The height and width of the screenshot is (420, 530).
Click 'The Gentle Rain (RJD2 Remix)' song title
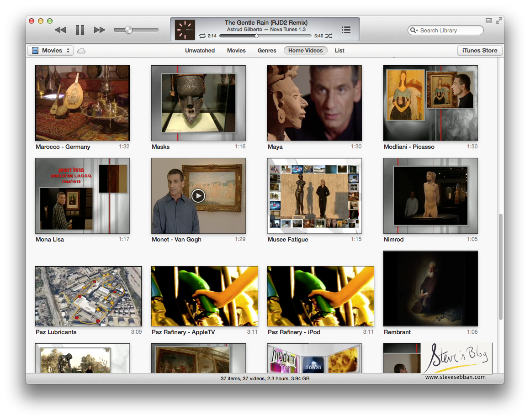(x=266, y=23)
